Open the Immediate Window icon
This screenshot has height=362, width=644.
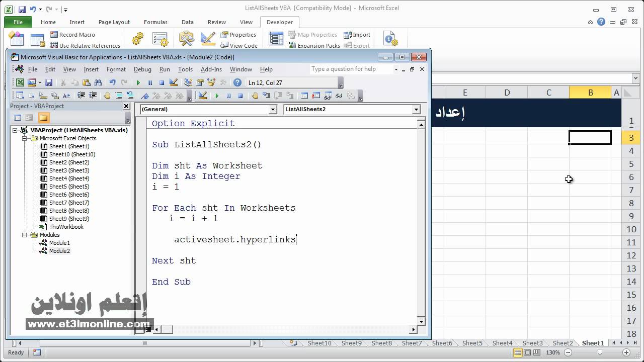316,96
